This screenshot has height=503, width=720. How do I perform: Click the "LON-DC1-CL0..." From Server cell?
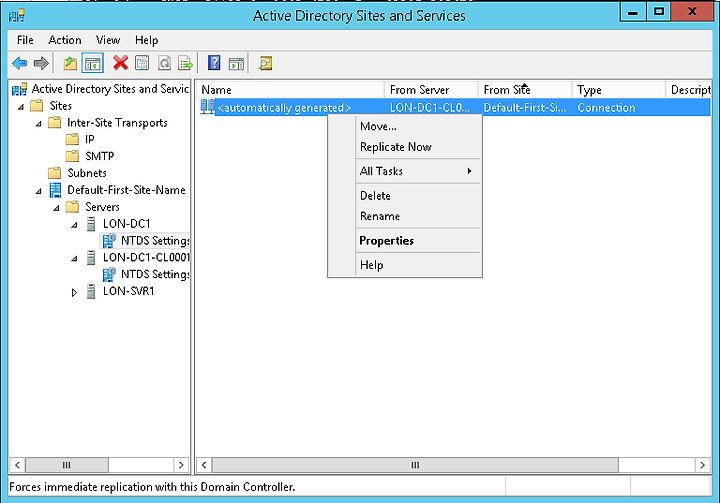click(x=430, y=107)
